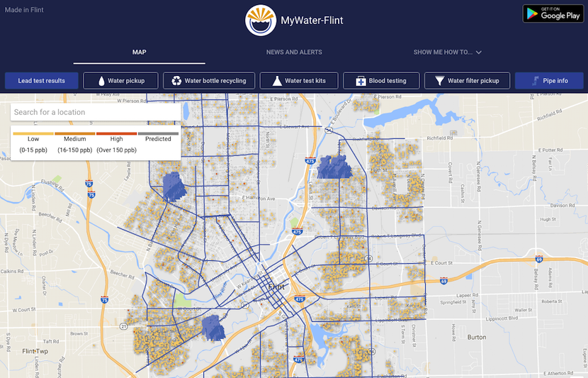Switch to the Map tab

139,52
